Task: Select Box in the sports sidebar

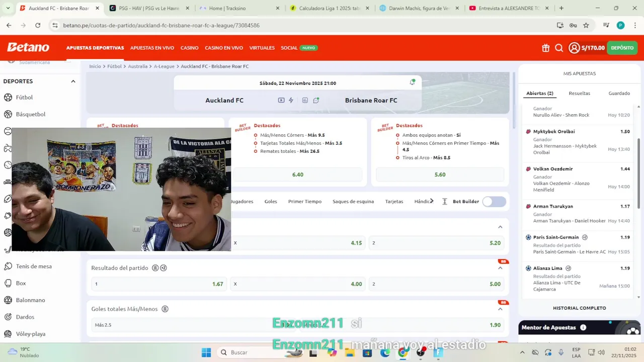Action: point(21,283)
